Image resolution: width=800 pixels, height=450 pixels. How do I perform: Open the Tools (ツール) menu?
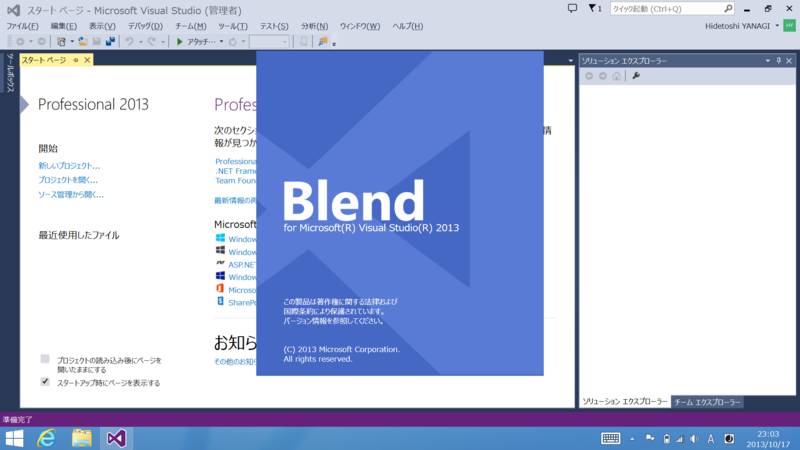[x=233, y=26]
